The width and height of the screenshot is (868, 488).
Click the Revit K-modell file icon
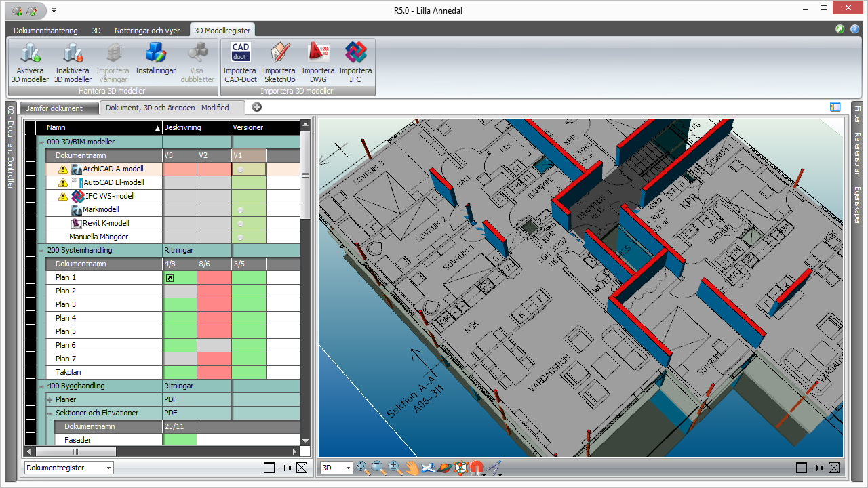click(77, 223)
